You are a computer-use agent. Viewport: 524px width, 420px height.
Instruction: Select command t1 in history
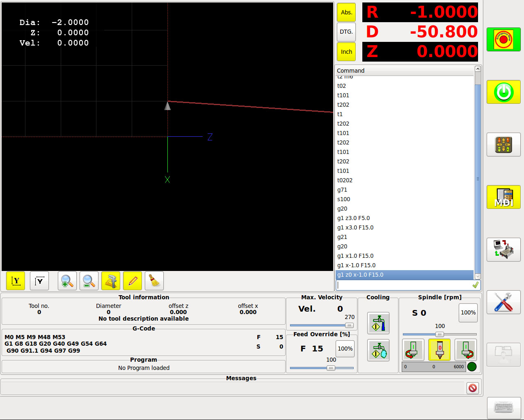coord(405,114)
